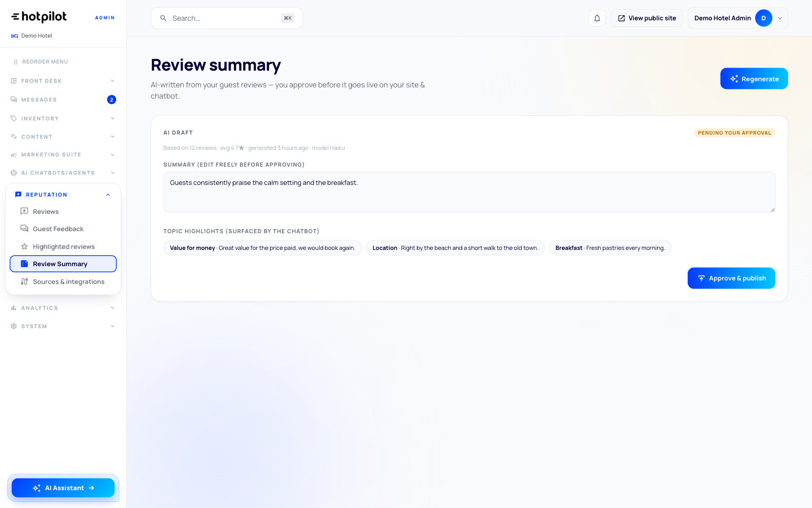This screenshot has height=508, width=812.
Task: Expand the Analytics section chevron
Action: pyautogui.click(x=113, y=308)
